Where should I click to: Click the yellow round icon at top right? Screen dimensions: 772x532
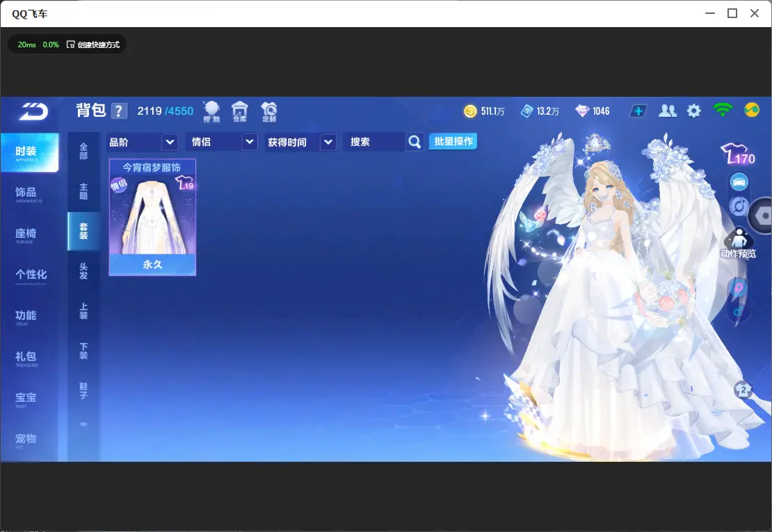click(x=752, y=110)
